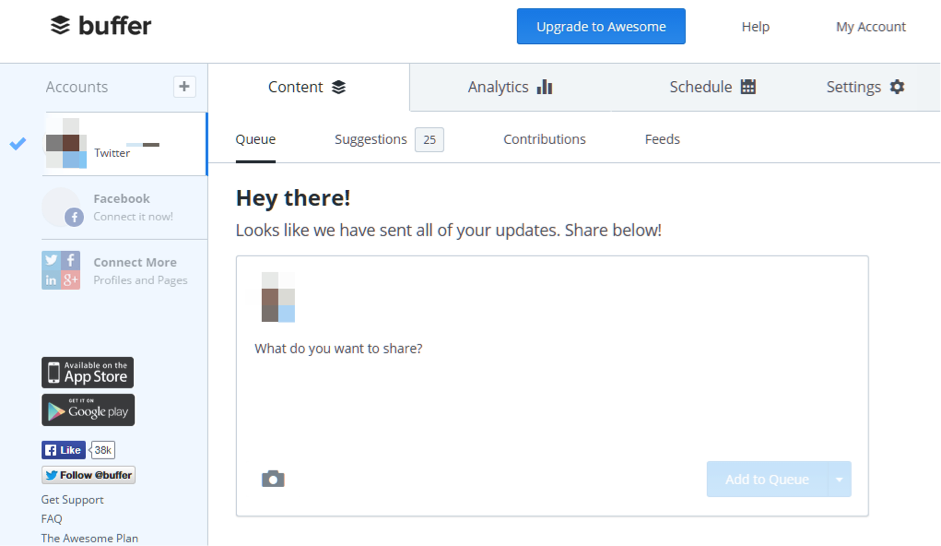Open the Schedule tab

(712, 87)
